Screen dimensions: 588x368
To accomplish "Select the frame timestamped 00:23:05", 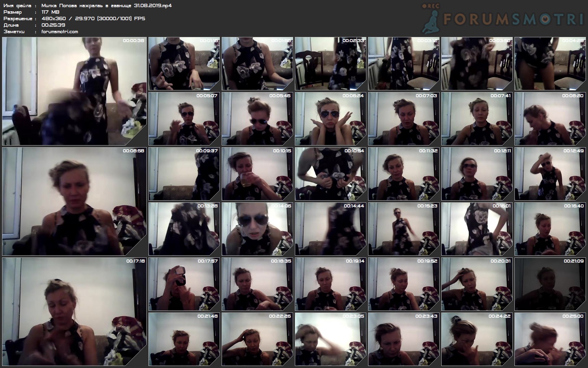I will pos(330,339).
